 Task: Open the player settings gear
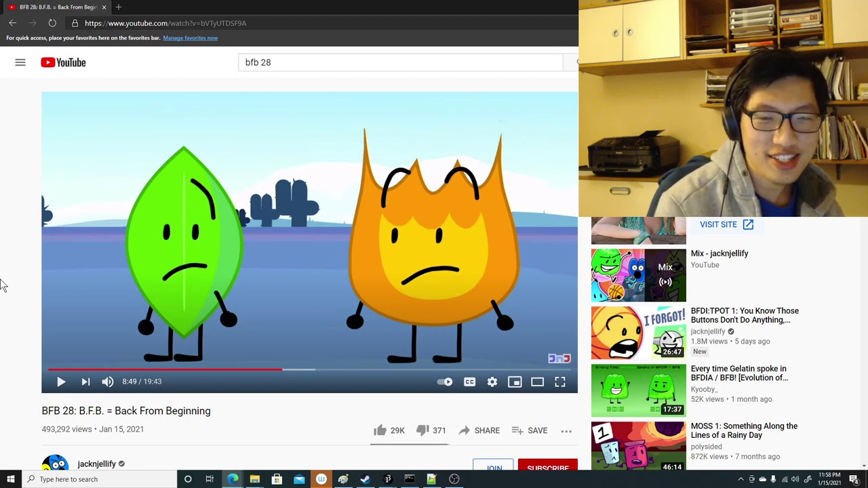(x=492, y=382)
